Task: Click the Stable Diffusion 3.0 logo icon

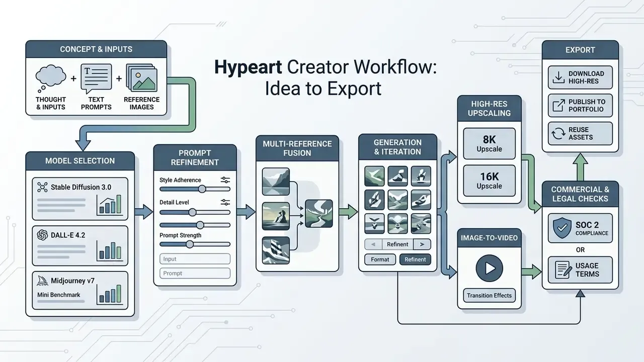Action: click(42, 187)
